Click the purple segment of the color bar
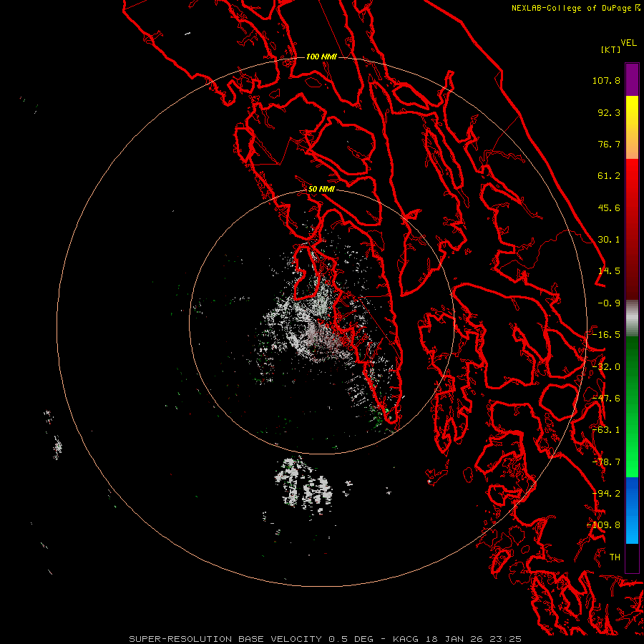The height and width of the screenshot is (644, 644). point(632,79)
